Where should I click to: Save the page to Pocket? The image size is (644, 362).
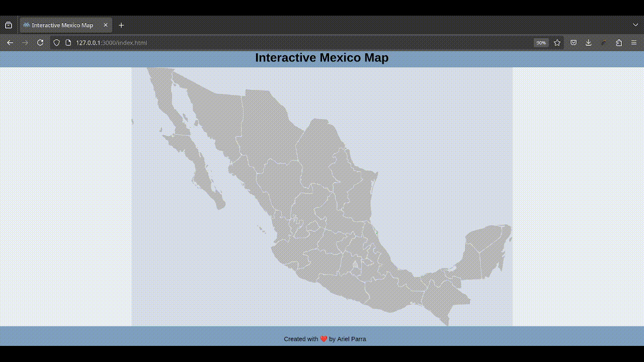pos(574,43)
